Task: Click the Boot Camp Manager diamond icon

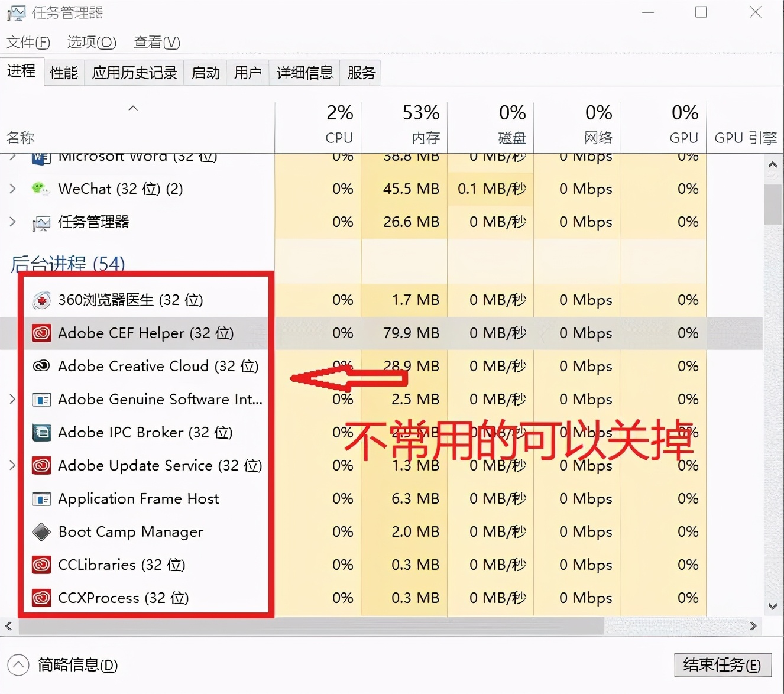Action: (x=40, y=531)
